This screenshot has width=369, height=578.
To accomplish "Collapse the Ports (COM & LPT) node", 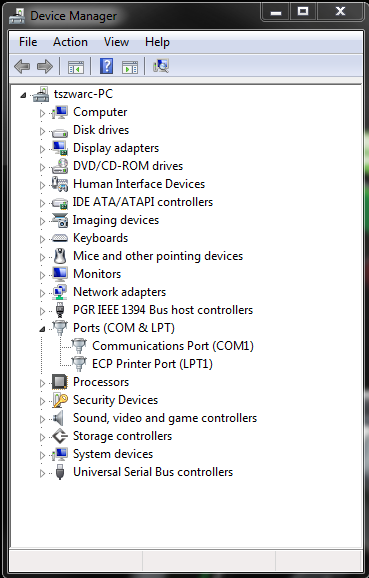I will [x=42, y=329].
